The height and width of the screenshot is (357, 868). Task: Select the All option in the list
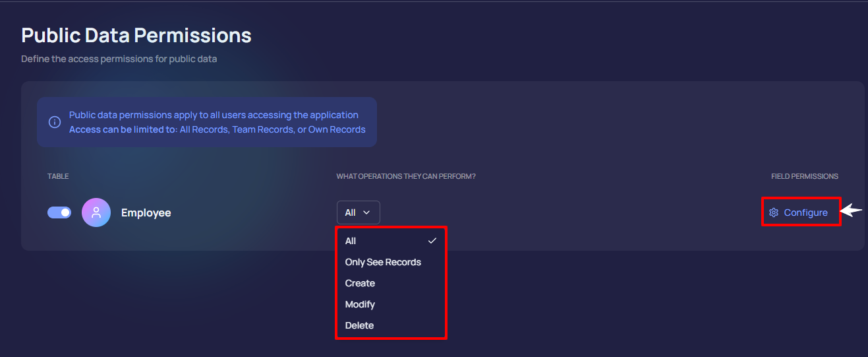coord(351,241)
